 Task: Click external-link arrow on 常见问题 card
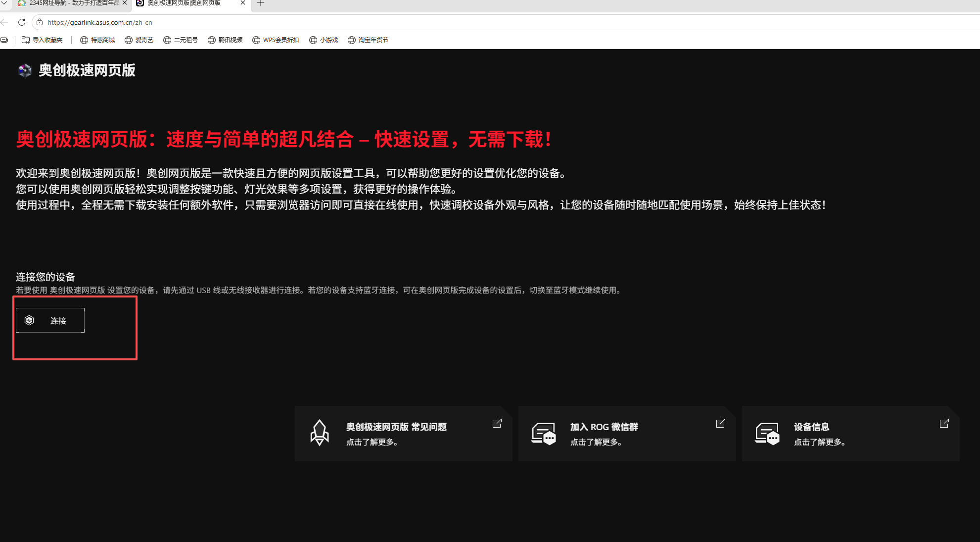pyautogui.click(x=497, y=423)
